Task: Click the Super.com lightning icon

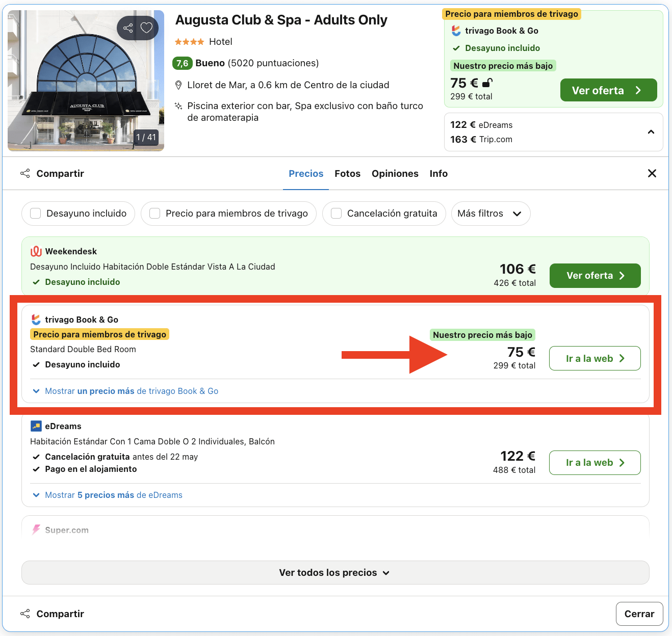Action: click(x=36, y=530)
